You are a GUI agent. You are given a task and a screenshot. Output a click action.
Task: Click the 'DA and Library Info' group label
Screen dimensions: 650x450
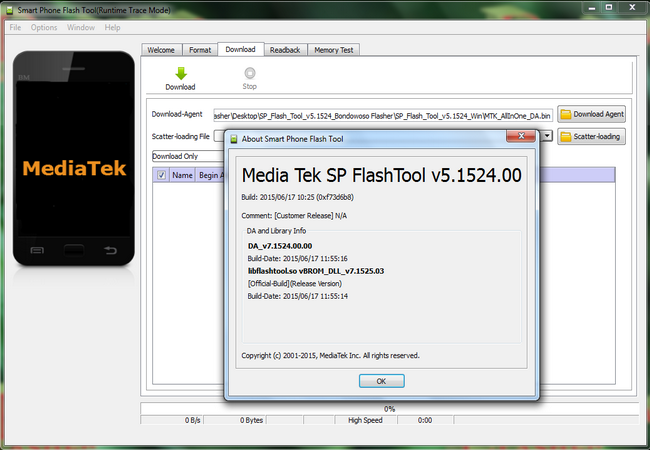(276, 231)
